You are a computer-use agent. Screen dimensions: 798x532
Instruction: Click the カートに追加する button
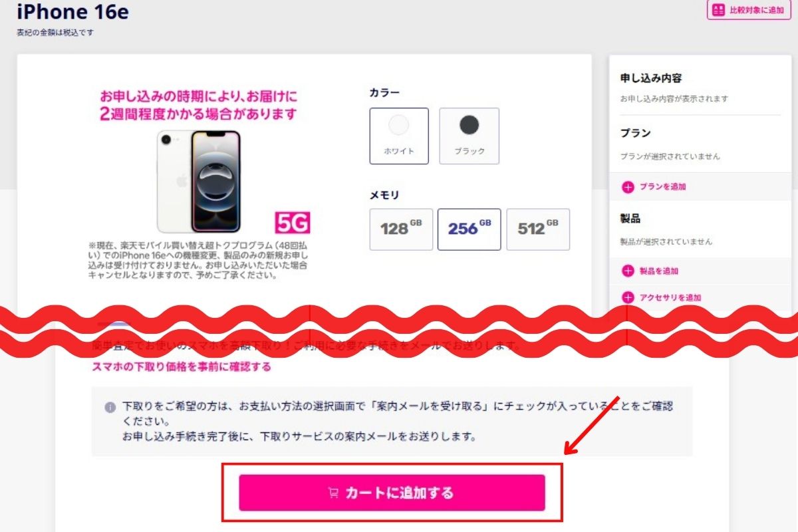[x=392, y=493]
